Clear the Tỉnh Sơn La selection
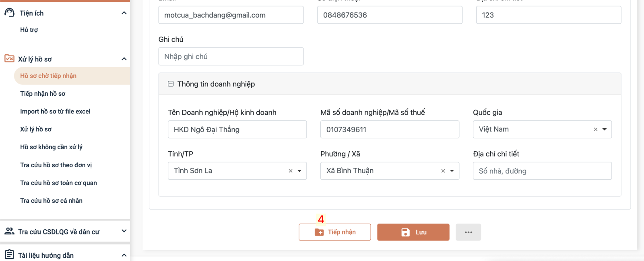This screenshot has height=261, width=644. [291, 171]
